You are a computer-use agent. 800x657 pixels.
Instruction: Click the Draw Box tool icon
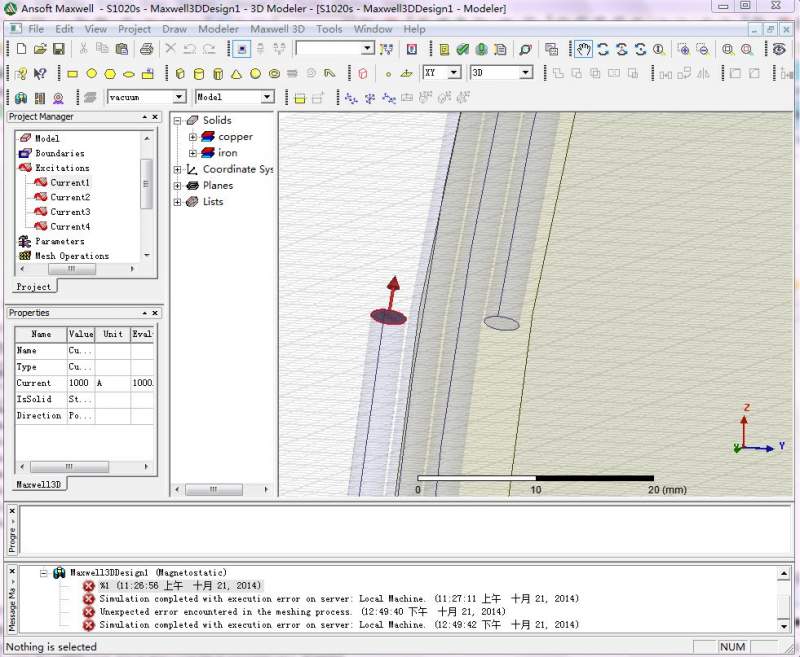[x=180, y=73]
